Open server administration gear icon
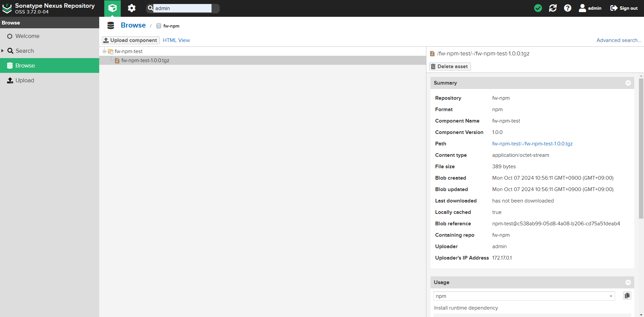Viewport: 644px width, 317px height. 131,8
